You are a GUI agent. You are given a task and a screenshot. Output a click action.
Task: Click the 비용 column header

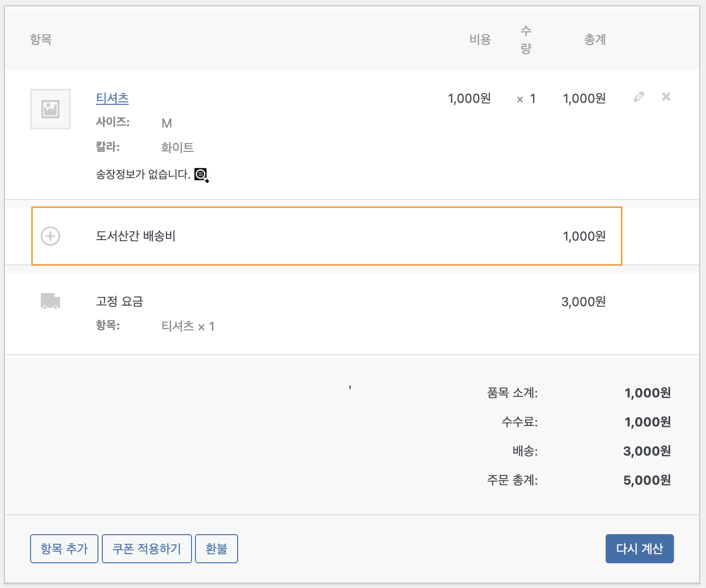[x=480, y=39]
